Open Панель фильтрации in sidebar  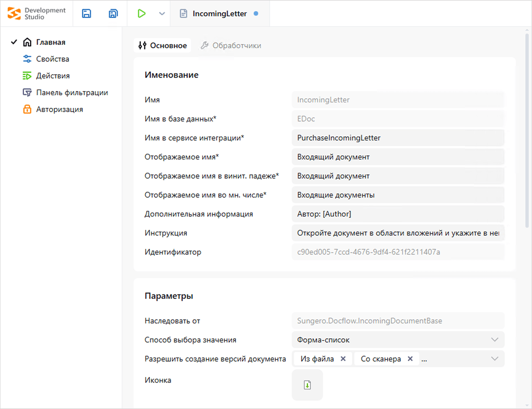point(72,93)
